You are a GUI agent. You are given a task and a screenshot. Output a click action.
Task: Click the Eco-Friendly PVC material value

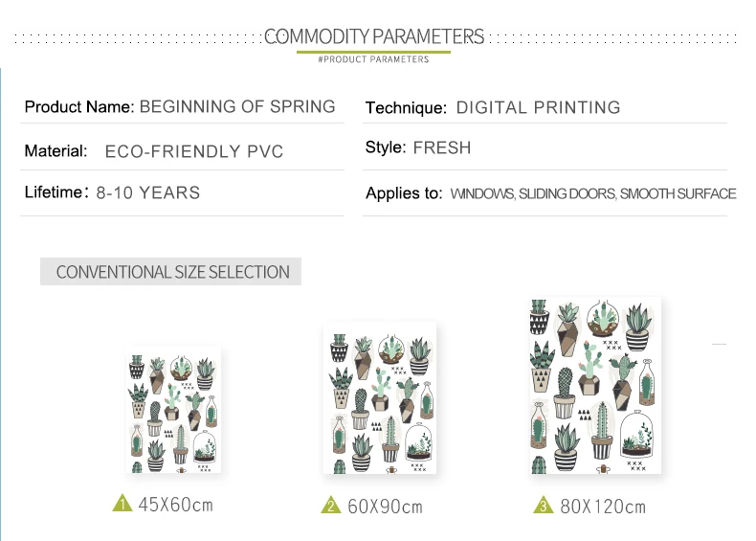[x=194, y=151]
